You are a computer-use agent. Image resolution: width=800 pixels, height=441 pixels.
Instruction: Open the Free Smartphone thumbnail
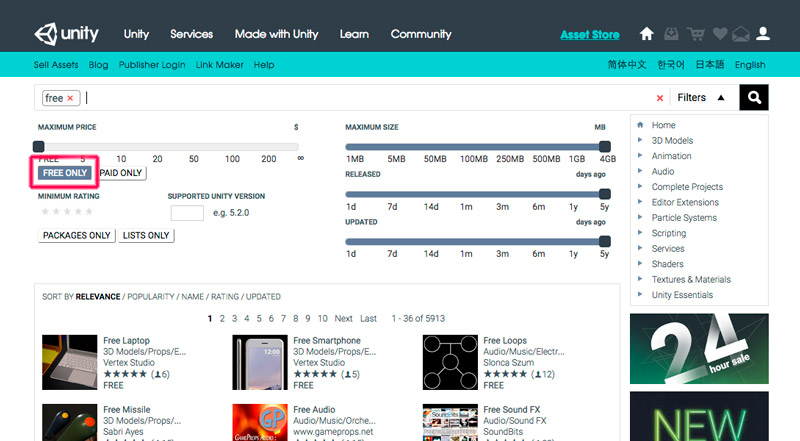tap(260, 362)
